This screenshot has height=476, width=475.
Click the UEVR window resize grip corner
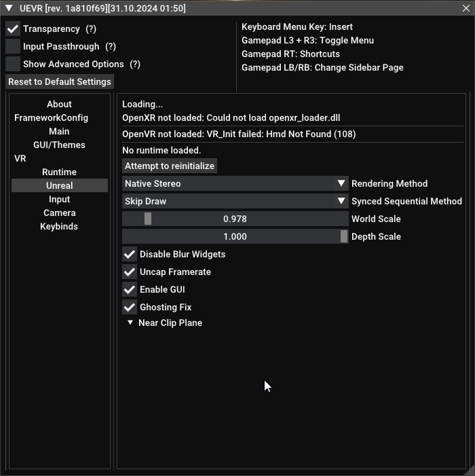click(x=470, y=471)
